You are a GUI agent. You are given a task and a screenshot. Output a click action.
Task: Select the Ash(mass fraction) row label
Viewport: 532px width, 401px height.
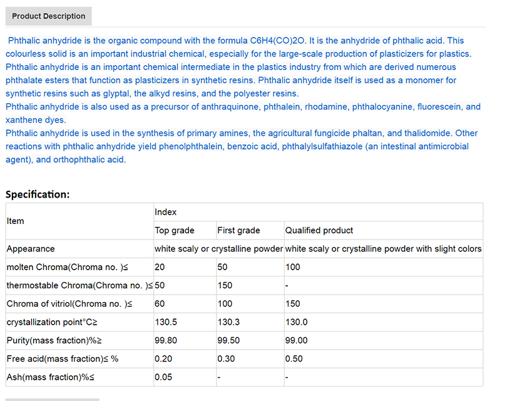point(51,377)
